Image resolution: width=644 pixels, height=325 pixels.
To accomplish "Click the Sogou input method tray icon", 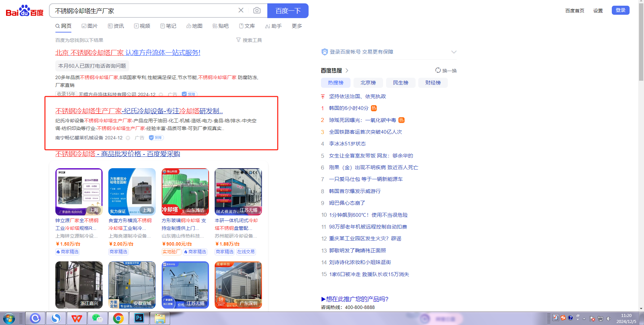I will pos(563,318).
